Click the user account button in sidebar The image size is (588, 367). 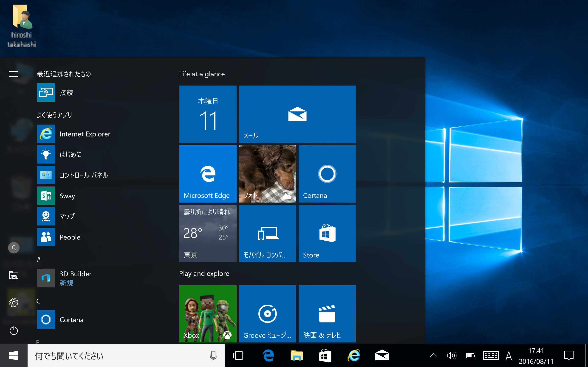click(14, 247)
